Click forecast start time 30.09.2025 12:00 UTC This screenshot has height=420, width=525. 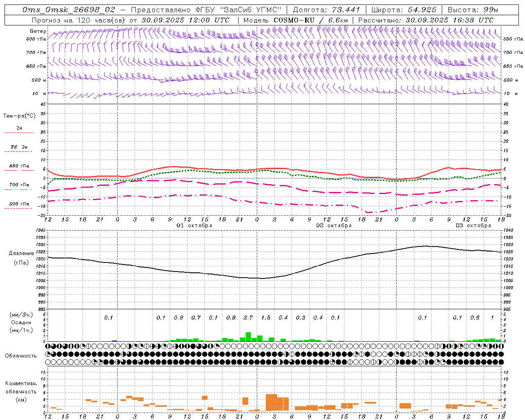185,20
